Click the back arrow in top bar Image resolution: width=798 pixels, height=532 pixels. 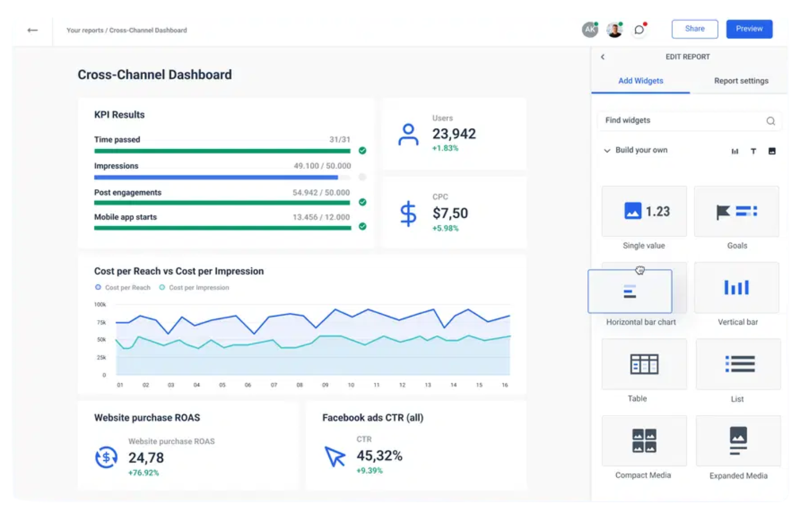pyautogui.click(x=32, y=30)
